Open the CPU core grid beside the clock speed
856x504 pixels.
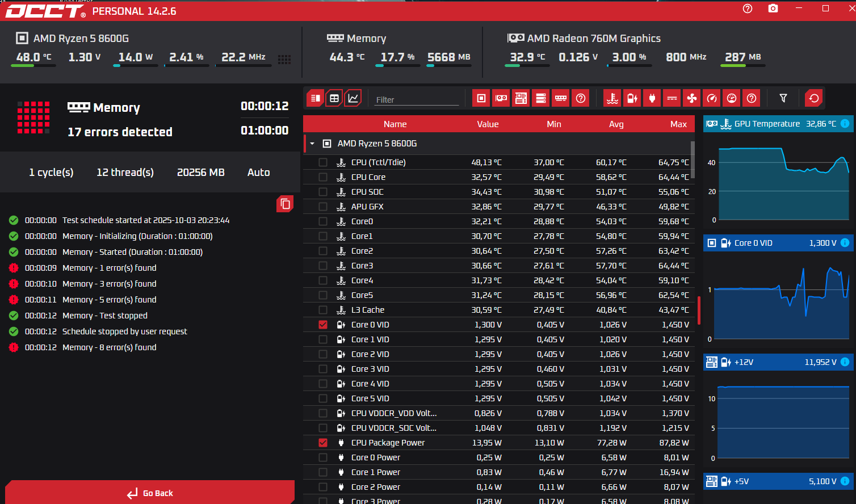click(284, 59)
